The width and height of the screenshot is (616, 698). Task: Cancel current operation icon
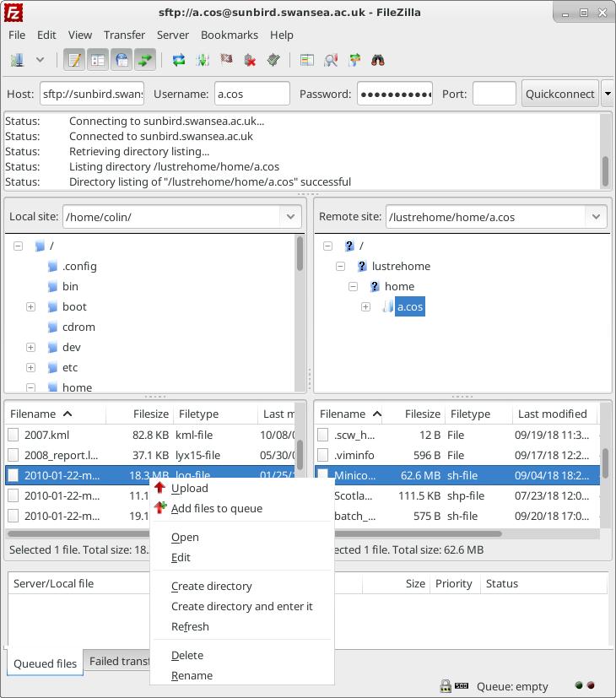[x=226, y=60]
